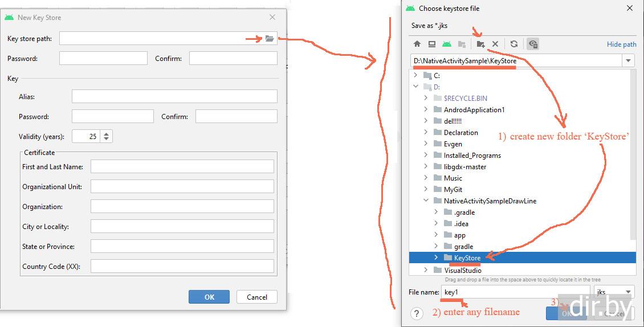
Task: Hide path field using Hide path link
Action: 621,44
